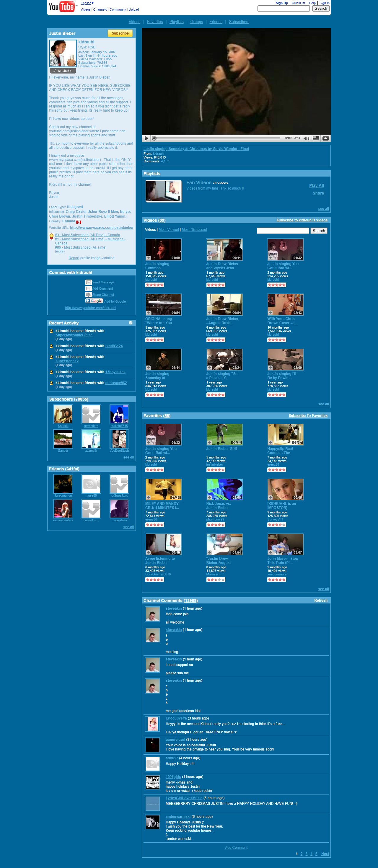Click the Canada flag icon

79,222
